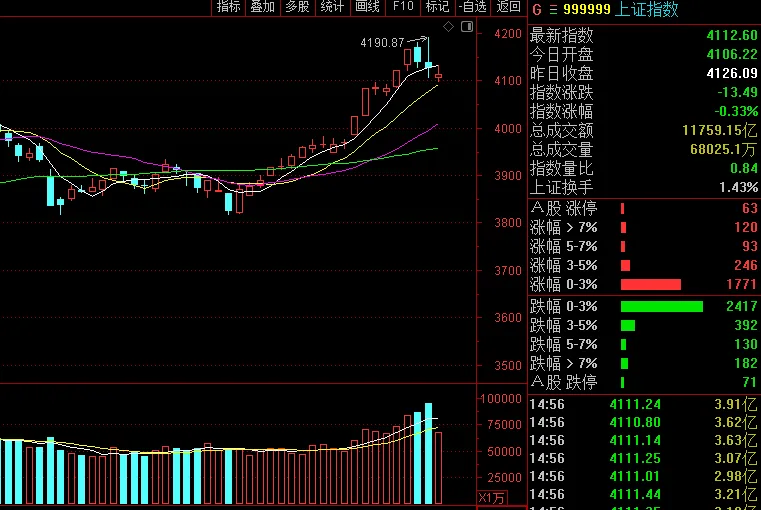Click the tick row with price 4111.44
Screen dimensions: 761x510
pos(643,494)
